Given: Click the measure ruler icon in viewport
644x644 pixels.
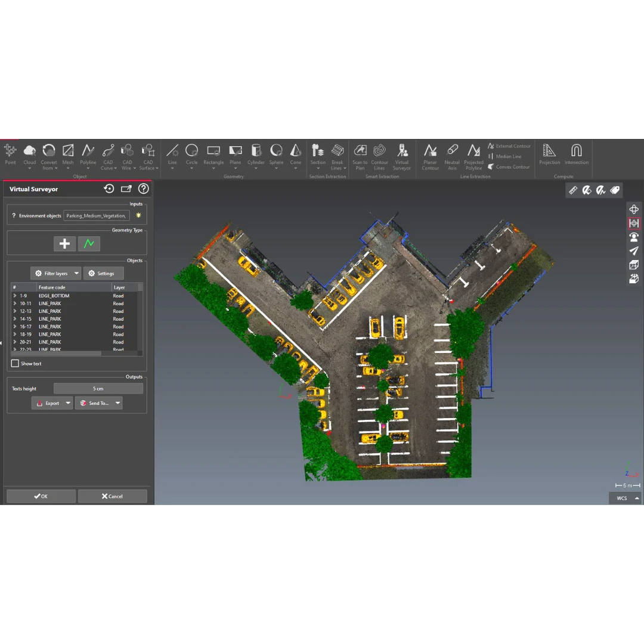Looking at the screenshot, I should click(x=573, y=190).
